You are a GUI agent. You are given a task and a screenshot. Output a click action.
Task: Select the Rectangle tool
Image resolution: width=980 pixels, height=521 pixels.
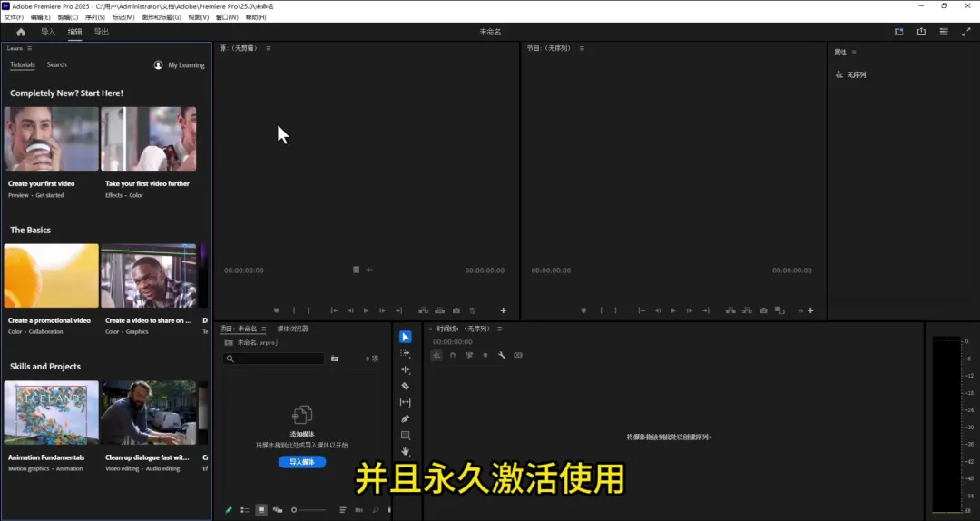pyautogui.click(x=405, y=435)
